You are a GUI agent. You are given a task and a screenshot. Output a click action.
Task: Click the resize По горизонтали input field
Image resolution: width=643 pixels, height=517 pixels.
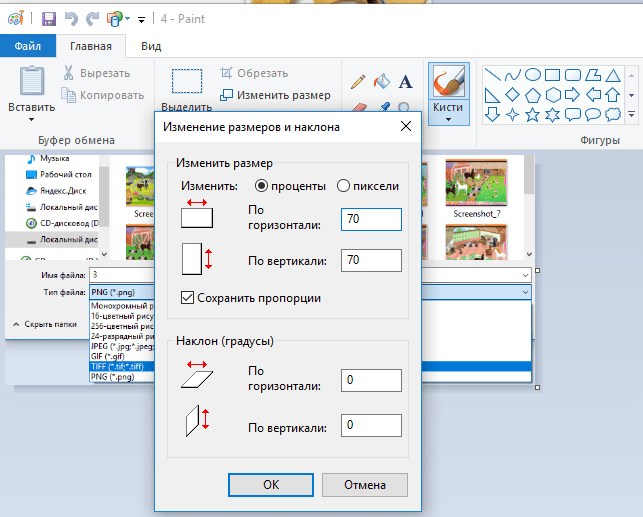tap(370, 219)
